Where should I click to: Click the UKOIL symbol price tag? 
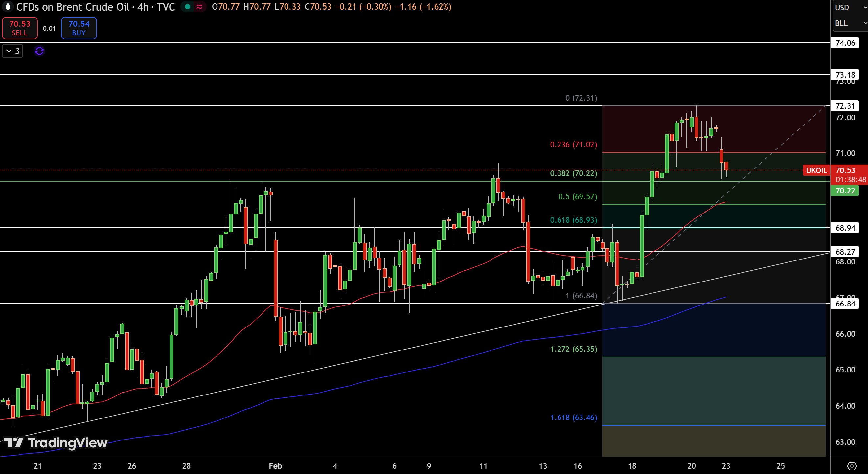click(816, 170)
